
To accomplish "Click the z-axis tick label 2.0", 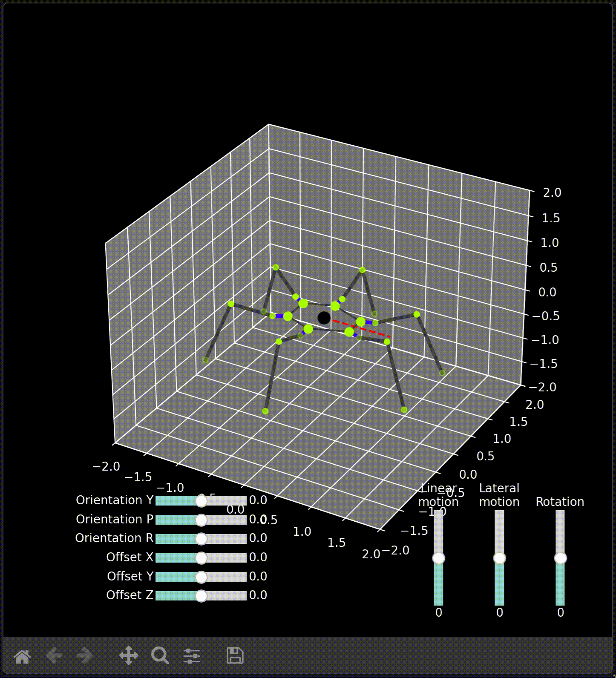I will pyautogui.click(x=553, y=192).
